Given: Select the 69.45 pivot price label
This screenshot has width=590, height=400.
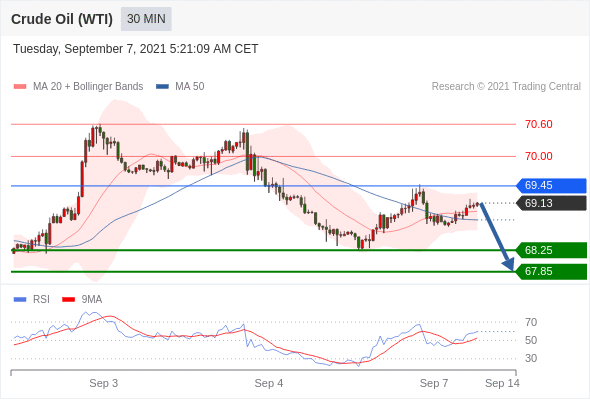Looking at the screenshot, I should click(x=550, y=186).
